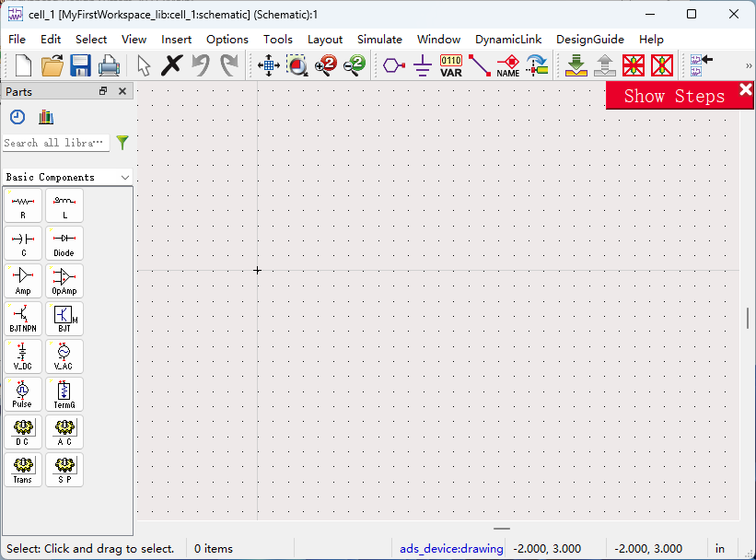Place a resistor R component

(23, 205)
